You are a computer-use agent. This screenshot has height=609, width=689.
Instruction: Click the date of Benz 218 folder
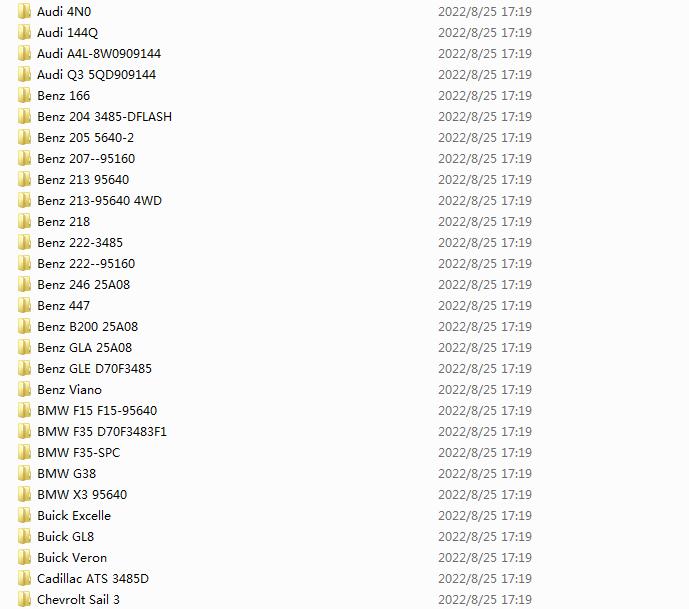point(485,221)
